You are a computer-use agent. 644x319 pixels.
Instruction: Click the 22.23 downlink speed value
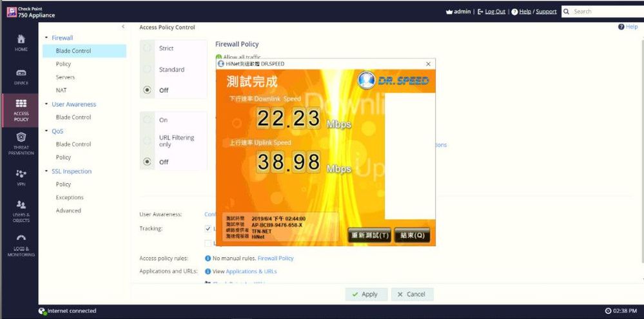(288, 118)
